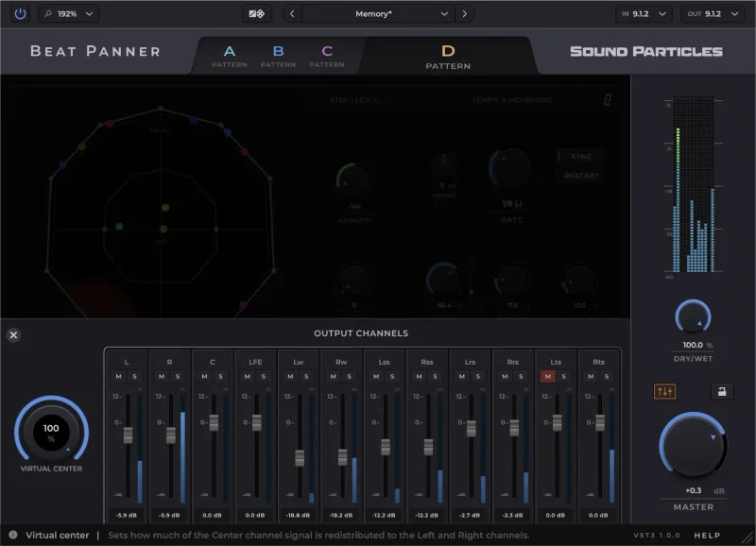The width and height of the screenshot is (756, 546).
Task: Click the Lw channel fader handle
Action: point(300,458)
